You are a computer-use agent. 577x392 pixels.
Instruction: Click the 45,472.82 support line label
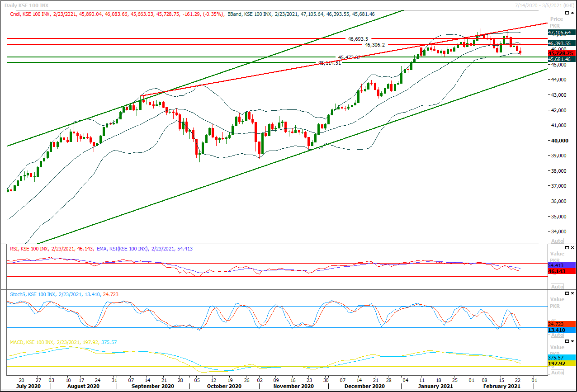(349, 57)
